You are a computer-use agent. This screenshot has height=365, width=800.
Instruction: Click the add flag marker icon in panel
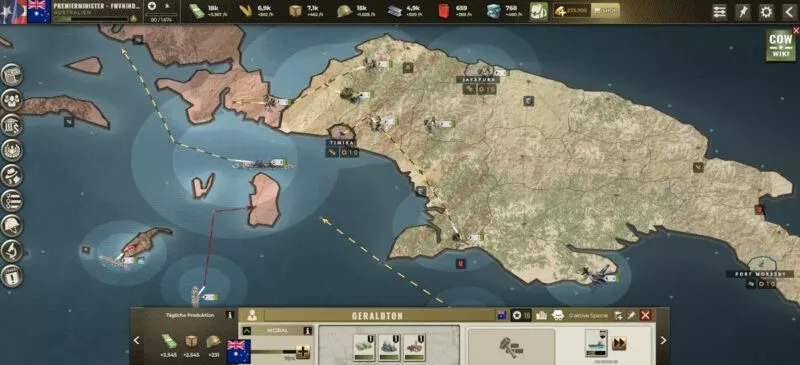click(618, 315)
